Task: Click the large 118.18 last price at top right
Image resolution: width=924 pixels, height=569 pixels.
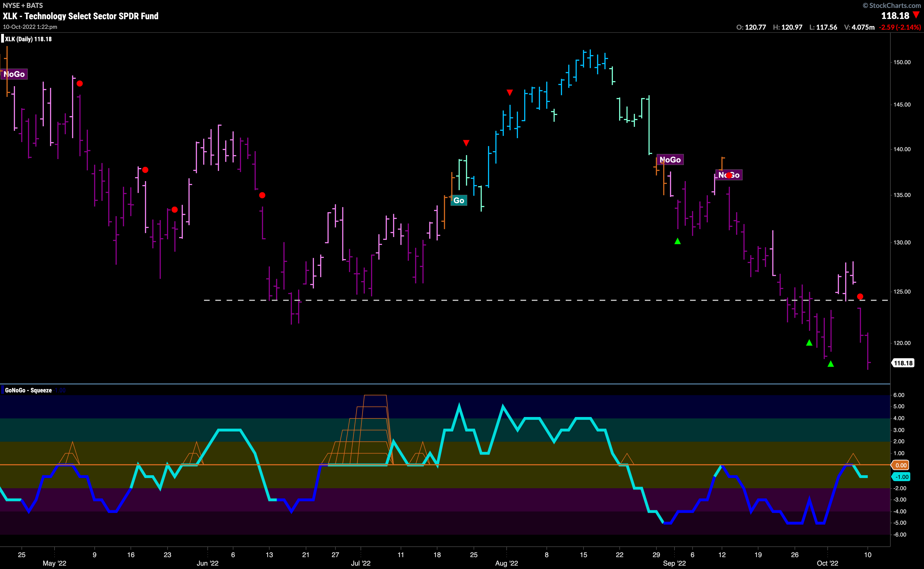Action: tap(895, 16)
